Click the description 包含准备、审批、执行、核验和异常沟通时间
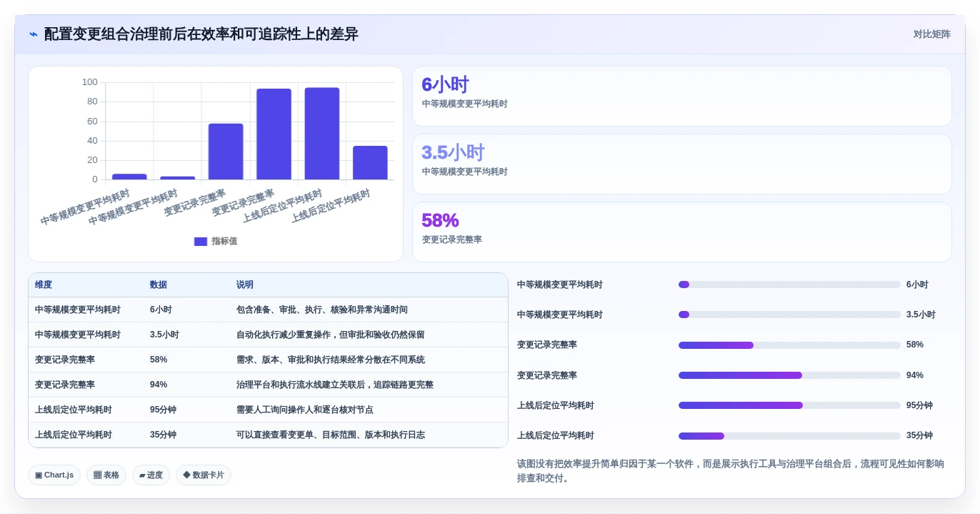Viewport: 980px width, 514px height. point(322,310)
